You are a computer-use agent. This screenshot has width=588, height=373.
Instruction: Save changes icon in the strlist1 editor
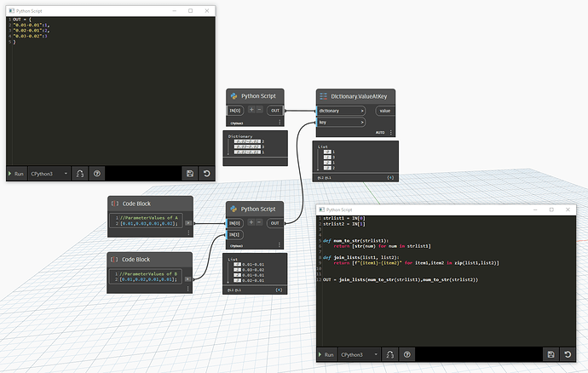point(551,354)
